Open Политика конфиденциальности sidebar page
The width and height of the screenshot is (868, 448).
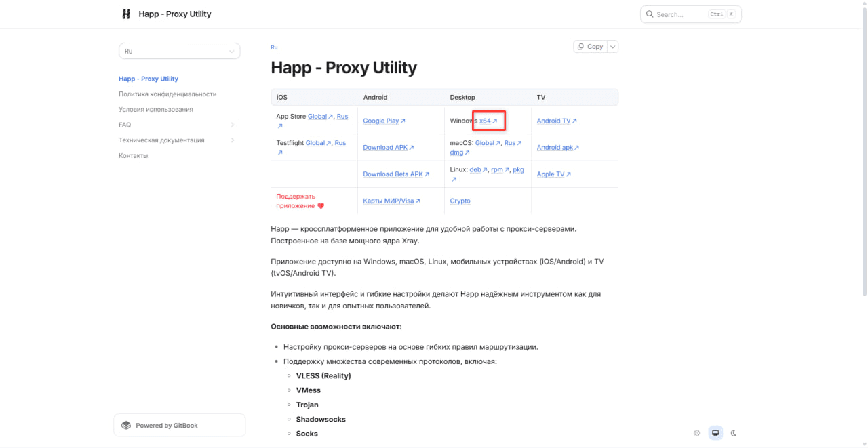pyautogui.click(x=167, y=94)
